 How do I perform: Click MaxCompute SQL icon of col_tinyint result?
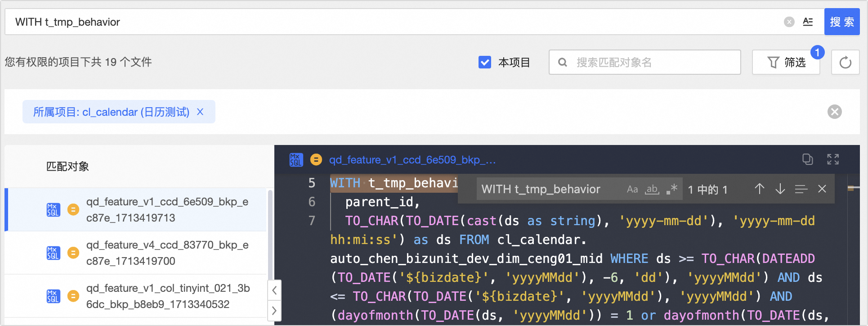tap(53, 296)
